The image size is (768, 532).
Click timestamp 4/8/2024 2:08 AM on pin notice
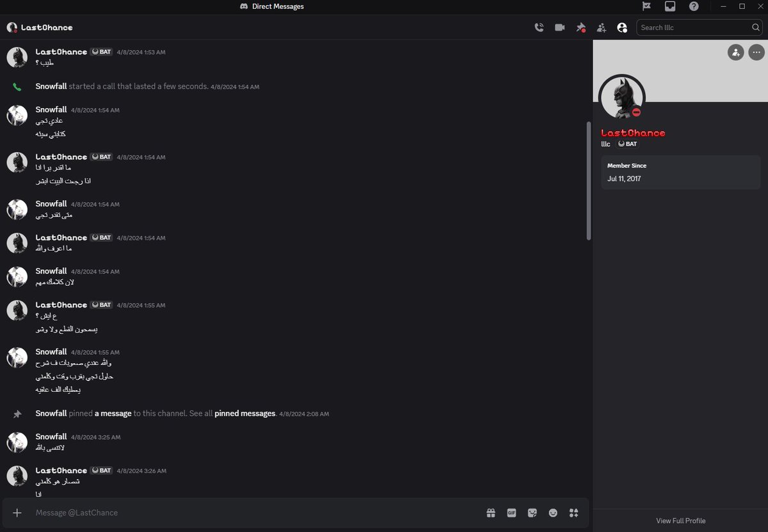tap(304, 414)
